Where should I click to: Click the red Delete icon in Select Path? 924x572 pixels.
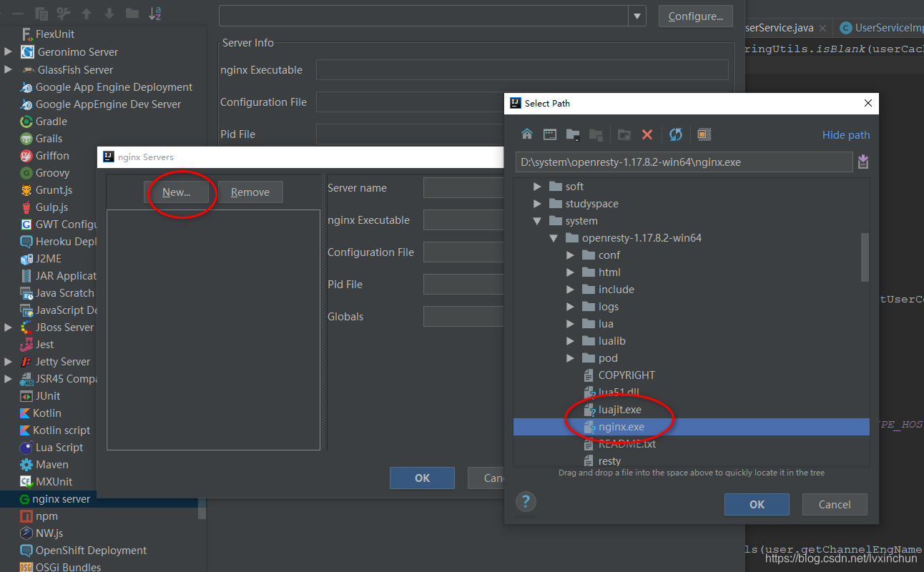647,134
